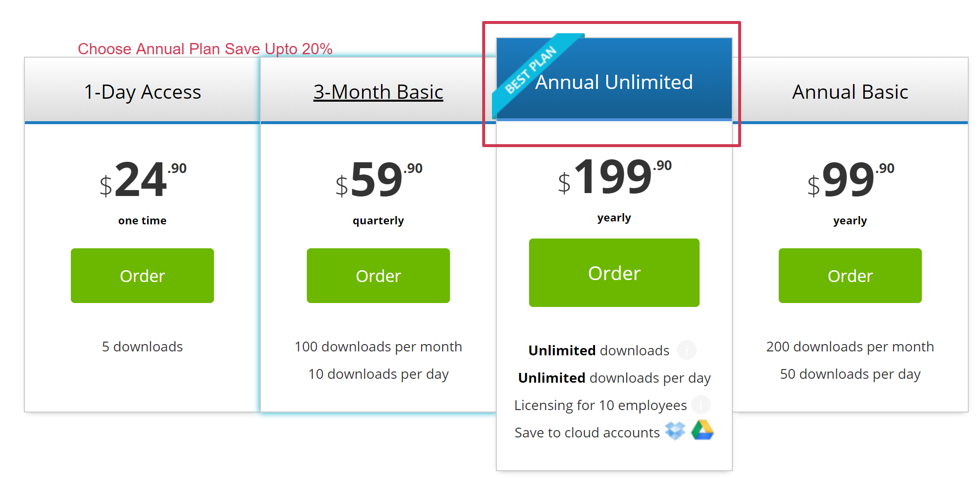
Task: Click the $199.90 yearly price
Action: [614, 177]
